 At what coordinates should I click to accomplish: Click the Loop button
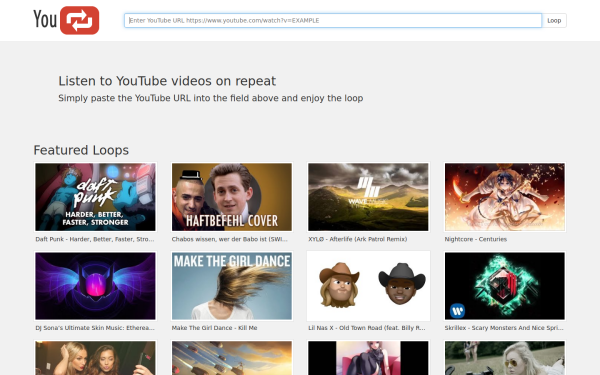point(554,21)
